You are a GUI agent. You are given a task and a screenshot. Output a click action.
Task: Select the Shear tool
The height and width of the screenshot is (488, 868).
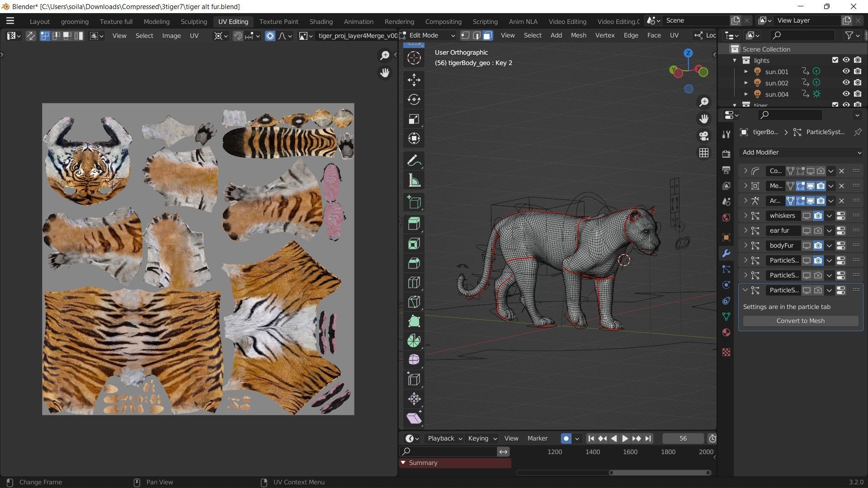click(414, 418)
